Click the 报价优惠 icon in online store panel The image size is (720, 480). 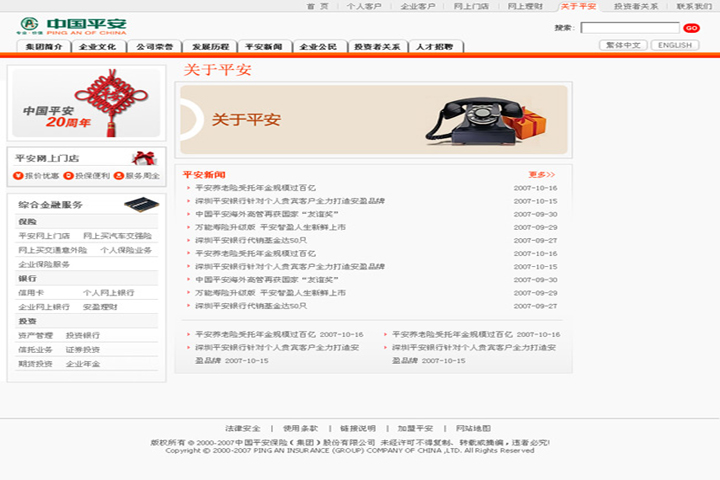coord(18,176)
